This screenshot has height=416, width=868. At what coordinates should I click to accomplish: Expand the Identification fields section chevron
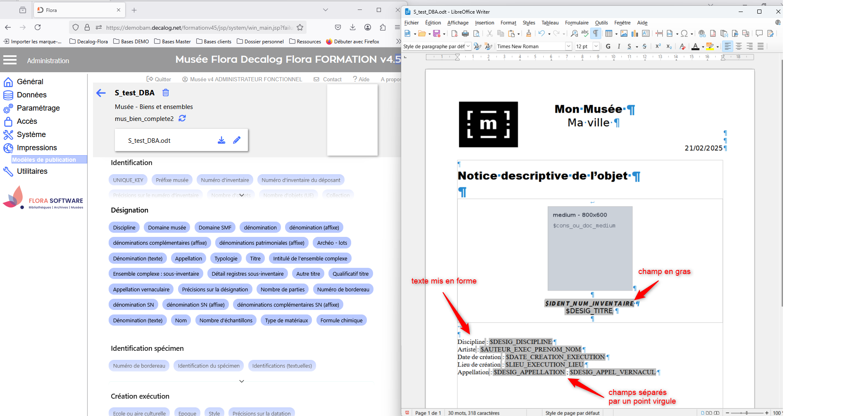[242, 195]
